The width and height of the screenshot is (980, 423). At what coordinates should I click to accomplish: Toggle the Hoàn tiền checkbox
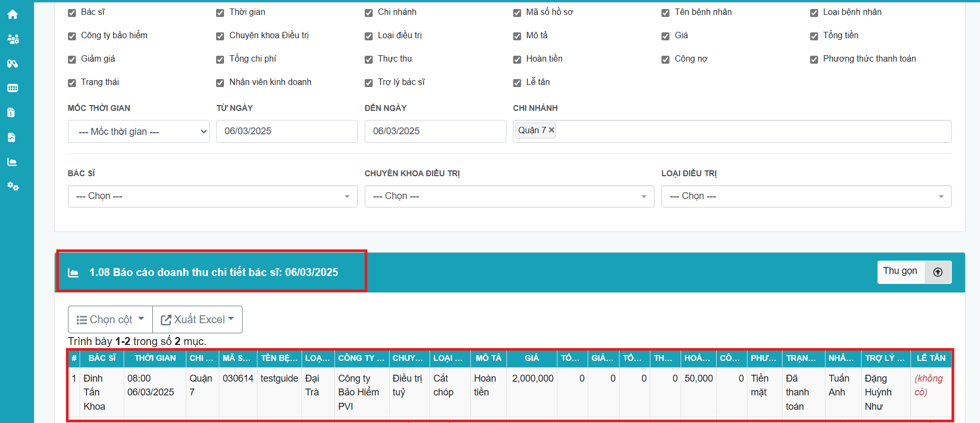pos(517,59)
